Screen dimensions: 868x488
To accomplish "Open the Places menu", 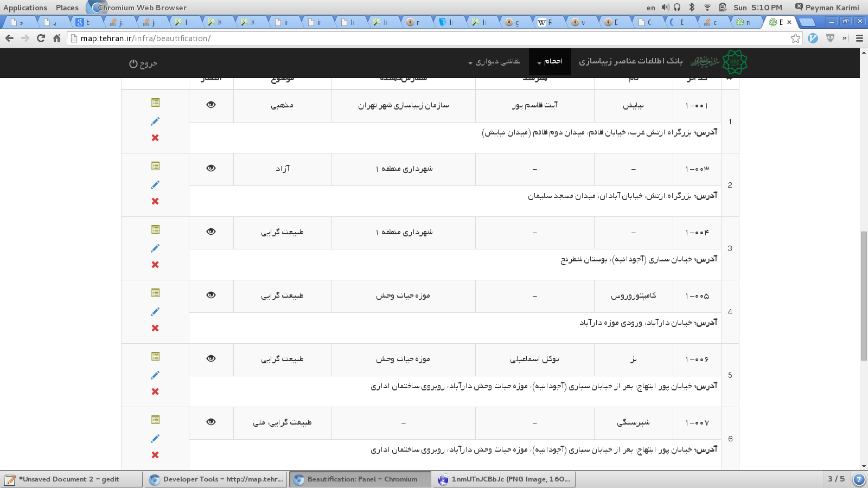I will [67, 8].
